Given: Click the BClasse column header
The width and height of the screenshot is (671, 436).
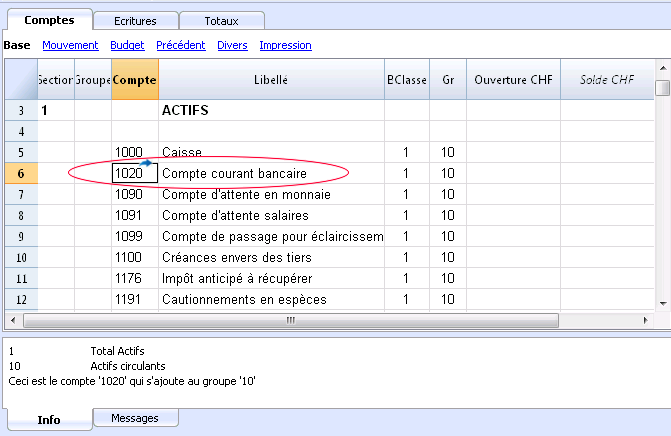Looking at the screenshot, I should click(407, 80).
